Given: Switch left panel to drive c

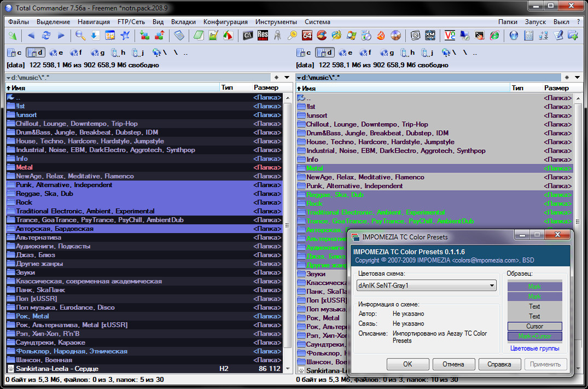Looking at the screenshot, I should 15,53.
